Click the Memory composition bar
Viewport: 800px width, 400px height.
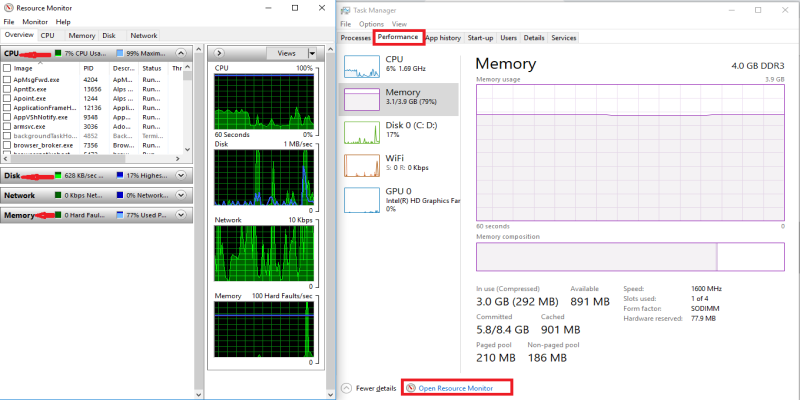point(630,257)
